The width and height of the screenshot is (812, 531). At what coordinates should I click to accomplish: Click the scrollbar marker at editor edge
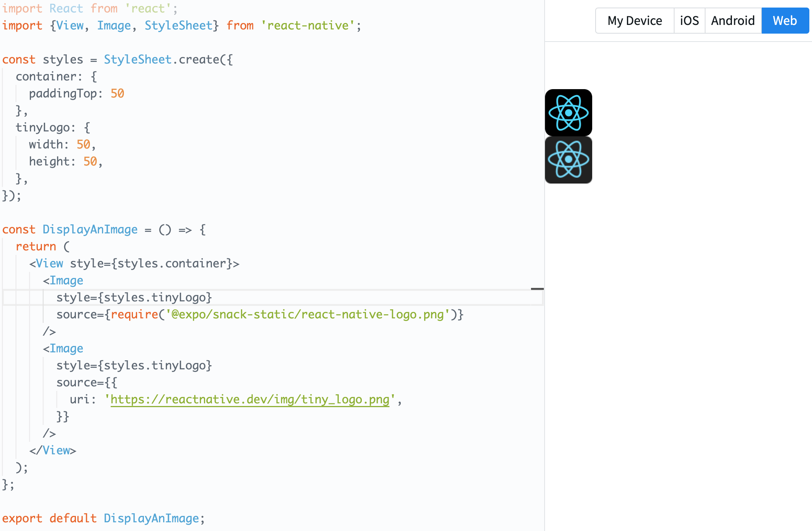pos(537,289)
